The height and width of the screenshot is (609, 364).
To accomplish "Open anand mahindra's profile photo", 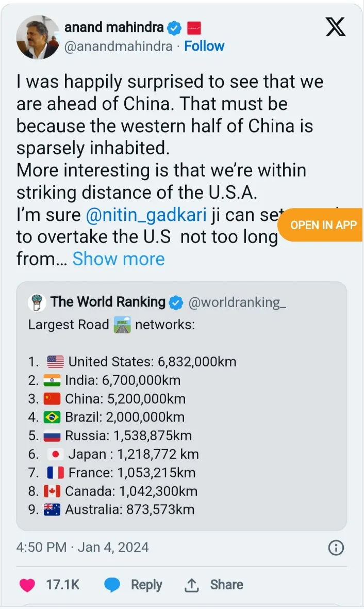I will pos(37,36).
